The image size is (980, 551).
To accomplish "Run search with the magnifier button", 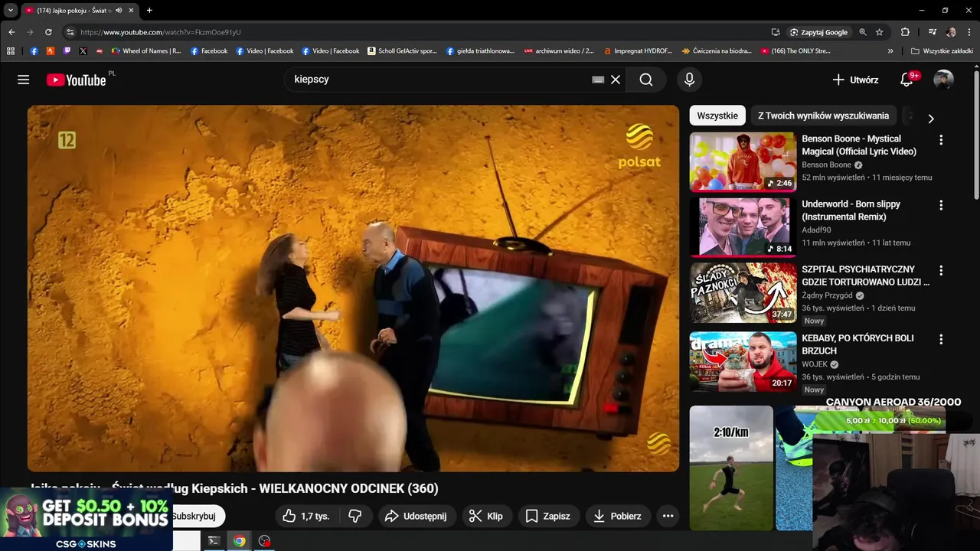I will [646, 80].
